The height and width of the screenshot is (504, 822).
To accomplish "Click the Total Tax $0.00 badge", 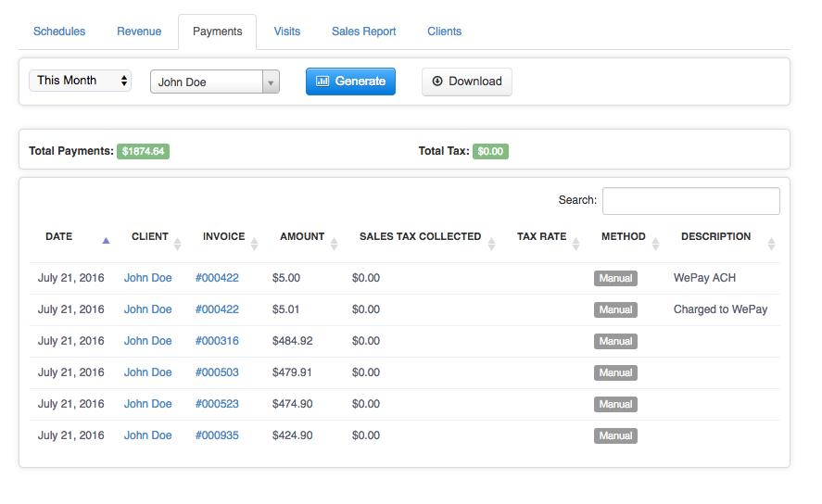I will coord(490,151).
